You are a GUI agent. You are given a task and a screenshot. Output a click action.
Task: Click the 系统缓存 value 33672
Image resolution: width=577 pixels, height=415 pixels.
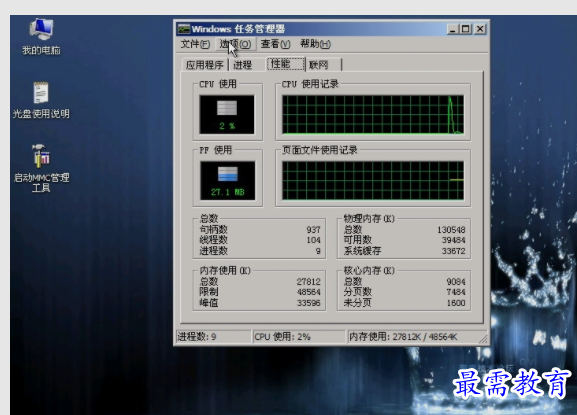(x=454, y=251)
